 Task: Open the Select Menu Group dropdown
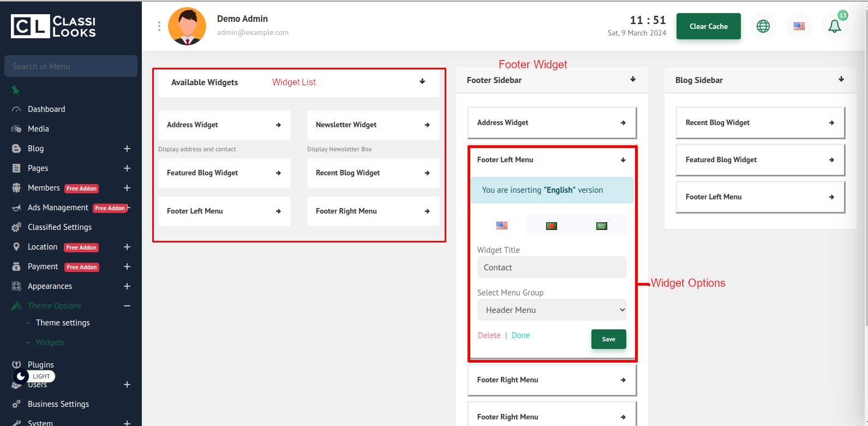point(552,310)
